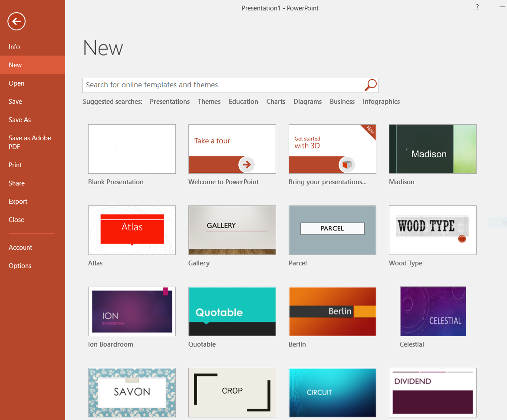
Task: Pick the Atlas theme thumbnail
Action: tap(132, 230)
